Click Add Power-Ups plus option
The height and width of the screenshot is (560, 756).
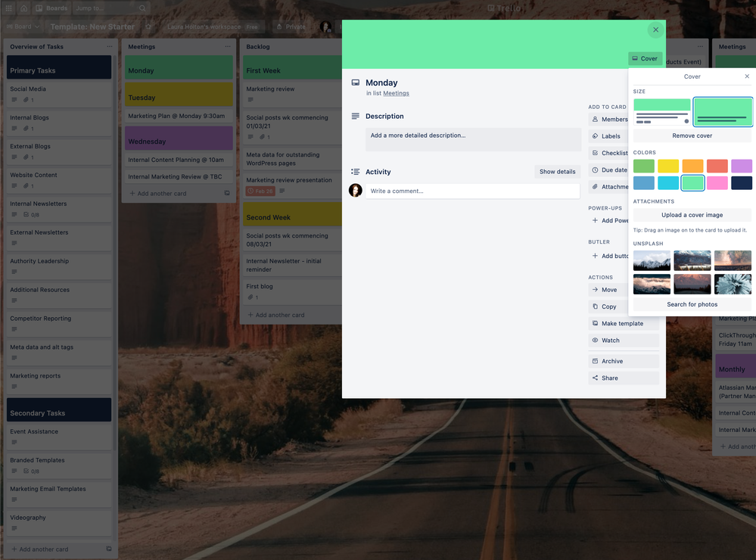[608, 220]
